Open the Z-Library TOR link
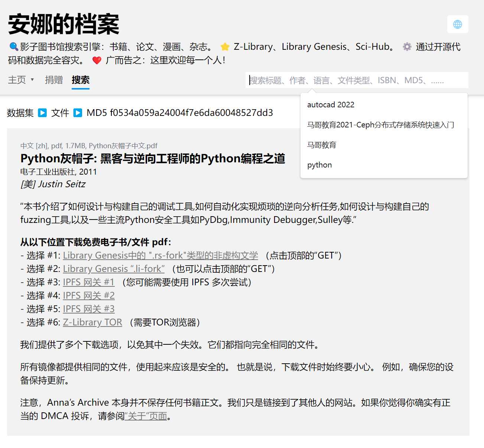This screenshot has width=484, height=448. [x=92, y=322]
